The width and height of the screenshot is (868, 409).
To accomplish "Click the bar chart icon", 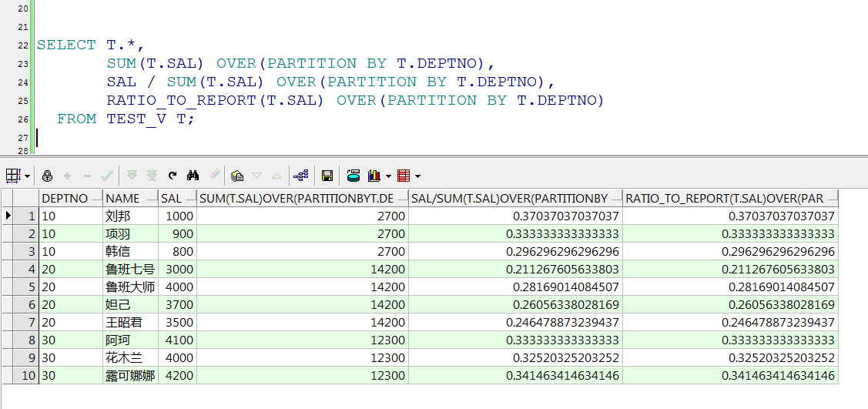I will coord(374,176).
